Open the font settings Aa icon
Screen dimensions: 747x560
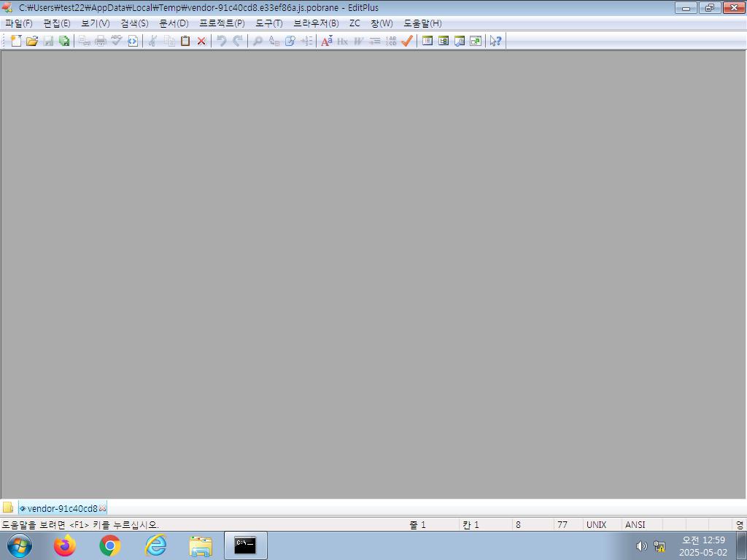327,41
